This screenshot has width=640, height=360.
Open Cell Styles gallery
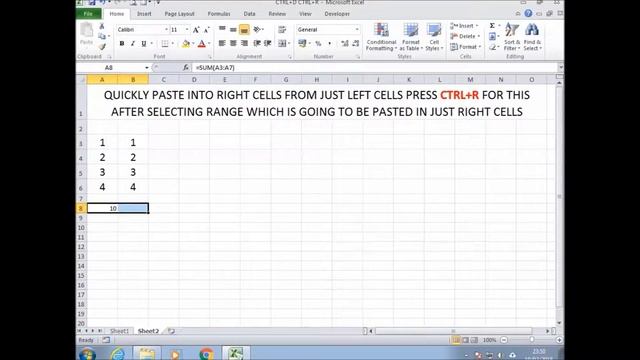tap(434, 37)
